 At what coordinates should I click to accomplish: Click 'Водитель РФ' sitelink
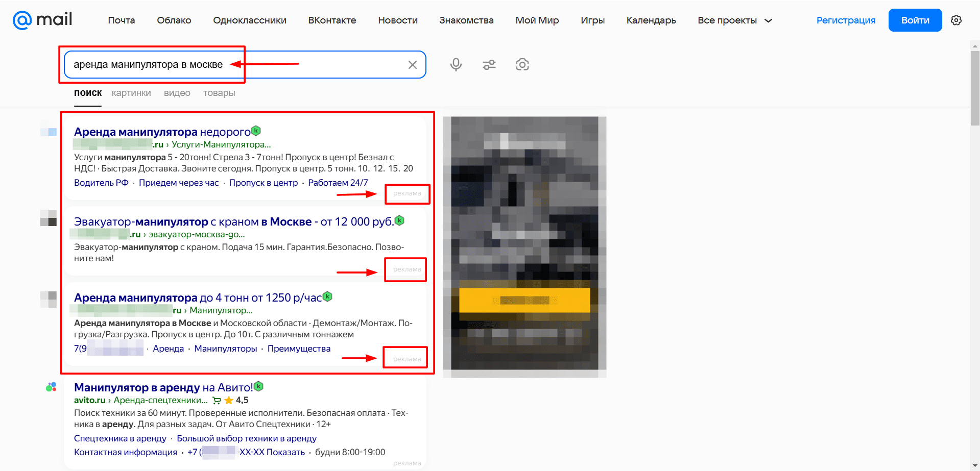click(101, 183)
